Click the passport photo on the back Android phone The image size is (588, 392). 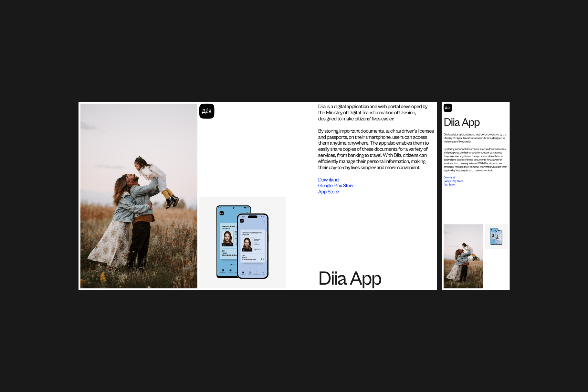tap(227, 239)
